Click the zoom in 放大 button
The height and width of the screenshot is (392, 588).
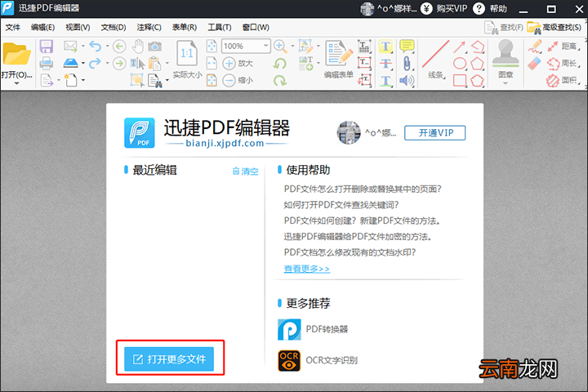(x=238, y=63)
